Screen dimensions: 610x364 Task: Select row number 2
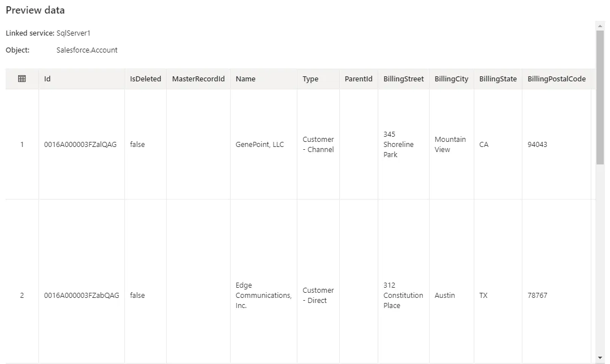21,295
